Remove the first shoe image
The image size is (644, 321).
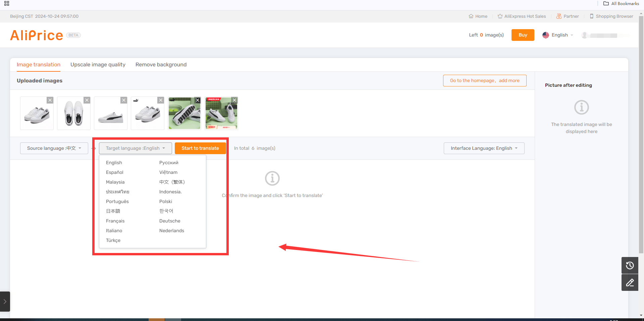click(x=50, y=100)
